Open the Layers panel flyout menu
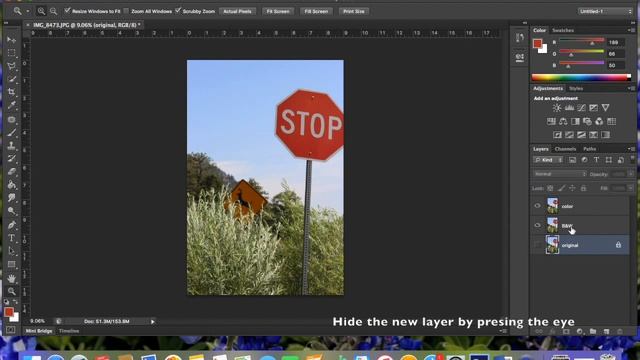The width and height of the screenshot is (640, 360). click(x=631, y=149)
